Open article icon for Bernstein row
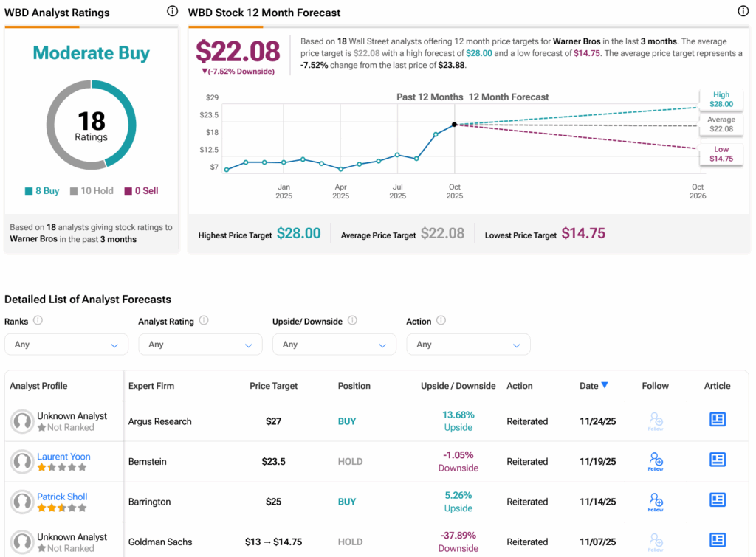The height and width of the screenshot is (557, 756). pos(717,460)
